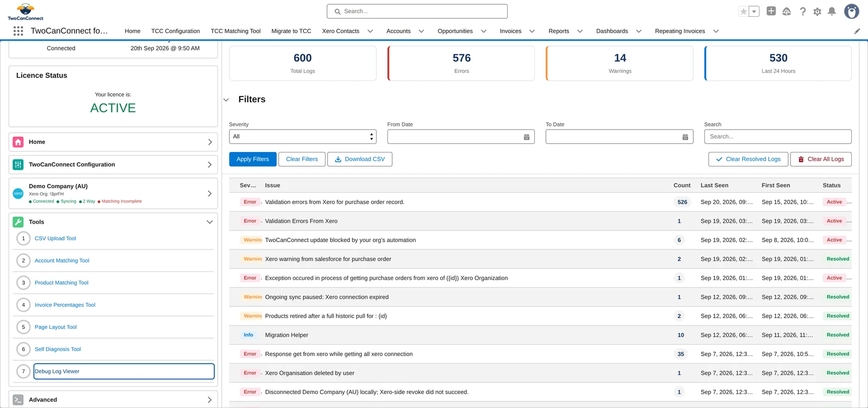Click the Clear Filters button

[302, 159]
